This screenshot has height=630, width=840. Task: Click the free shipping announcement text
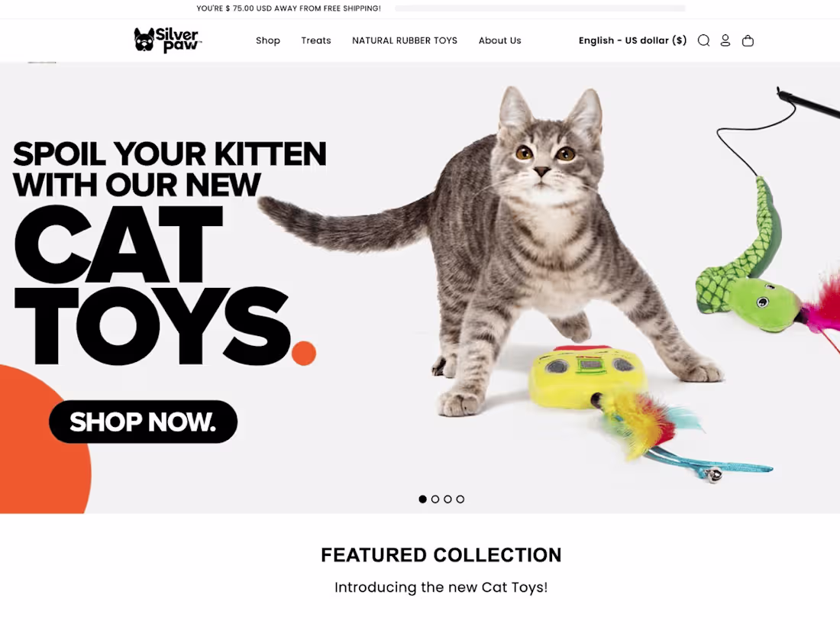pos(289,8)
